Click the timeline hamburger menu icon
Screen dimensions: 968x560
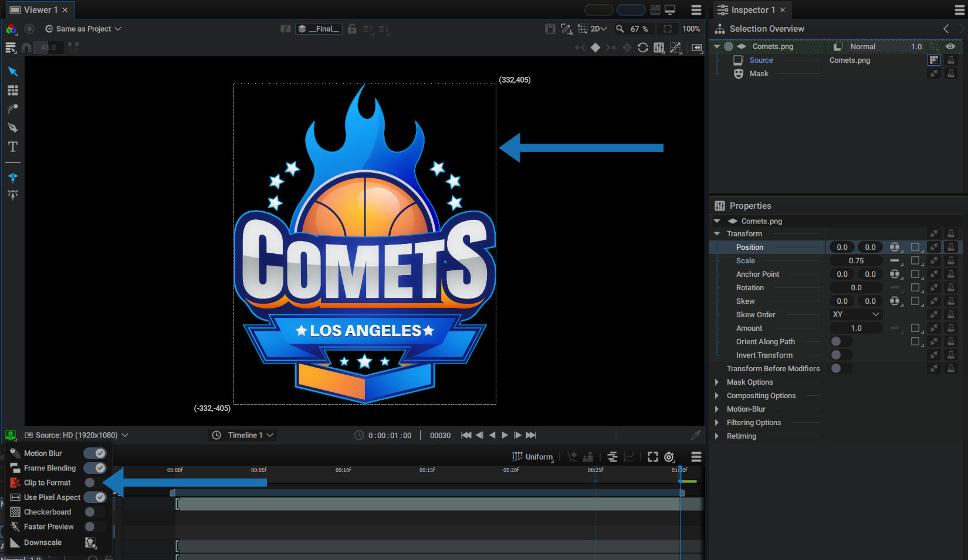[x=696, y=457]
